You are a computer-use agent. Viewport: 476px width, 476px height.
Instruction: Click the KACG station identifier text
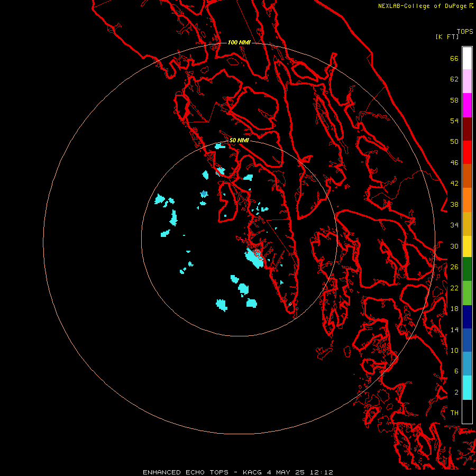252,472
